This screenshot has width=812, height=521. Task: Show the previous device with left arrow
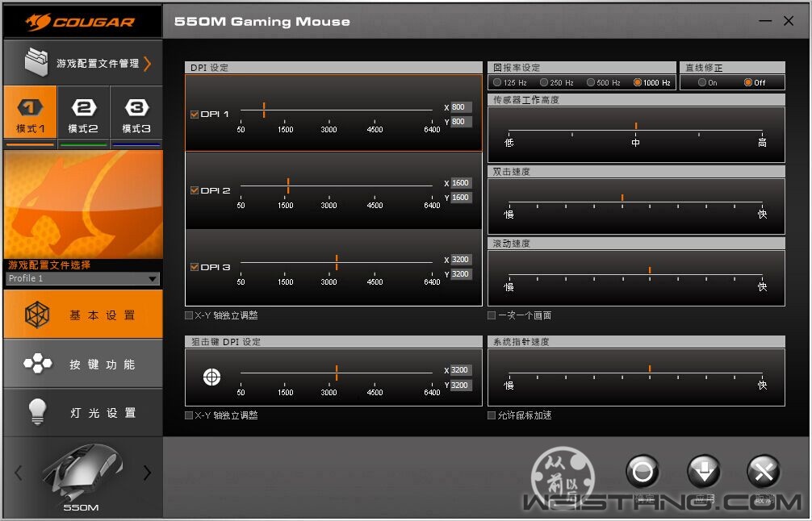pyautogui.click(x=19, y=473)
